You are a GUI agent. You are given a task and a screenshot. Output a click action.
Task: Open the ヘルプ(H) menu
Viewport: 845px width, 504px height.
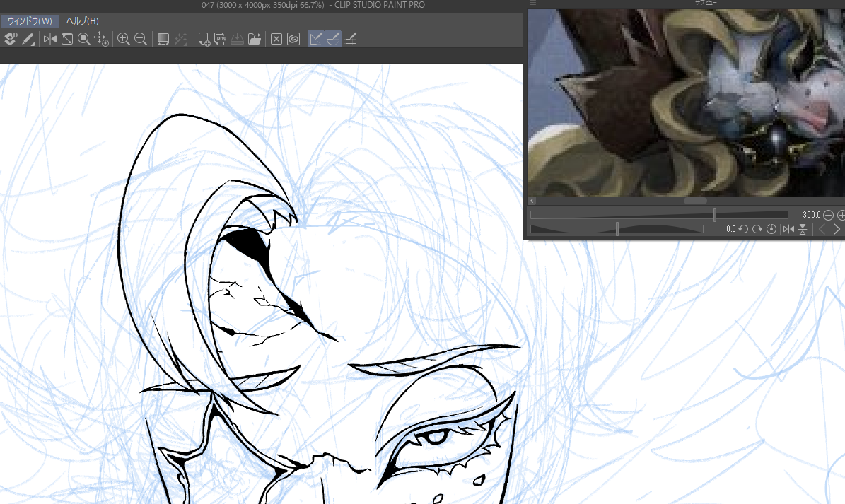tap(82, 21)
